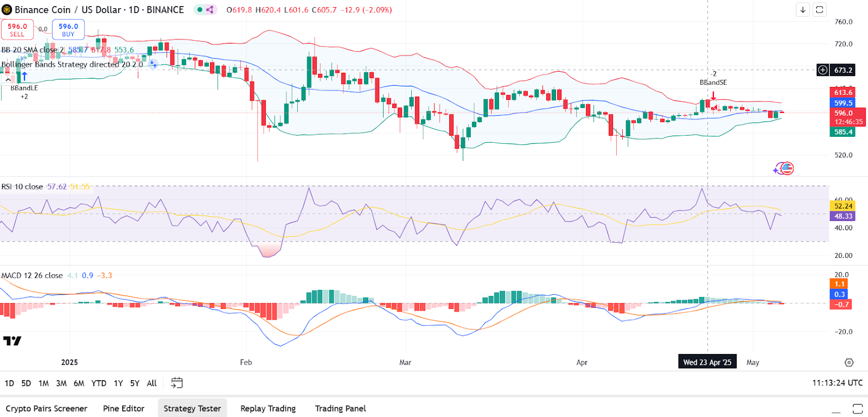Set time range to 1M
This screenshot has height=417, width=868.
point(43,383)
